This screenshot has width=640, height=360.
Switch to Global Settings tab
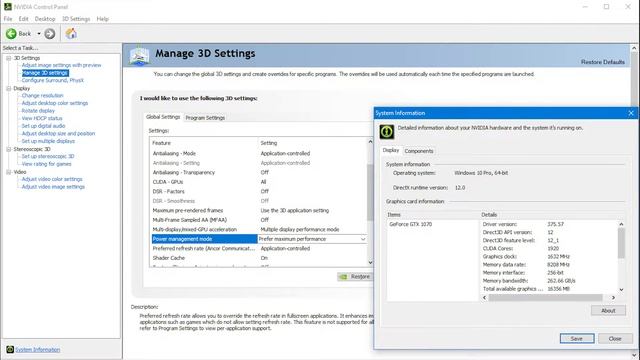click(163, 117)
